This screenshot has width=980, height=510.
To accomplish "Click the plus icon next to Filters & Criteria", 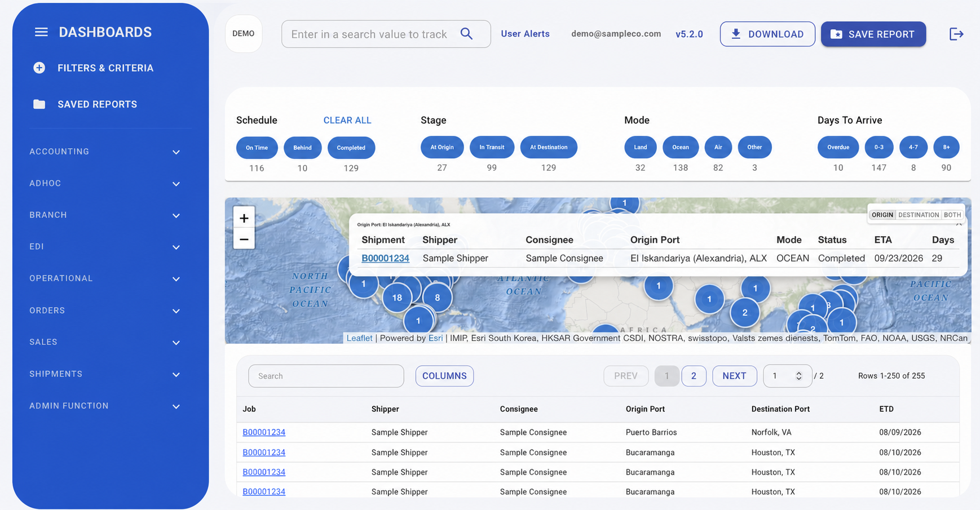I will 39,68.
